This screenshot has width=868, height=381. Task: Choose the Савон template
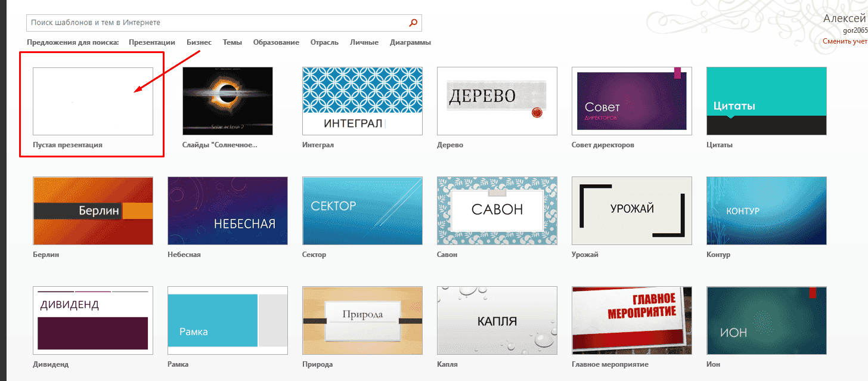[497, 210]
